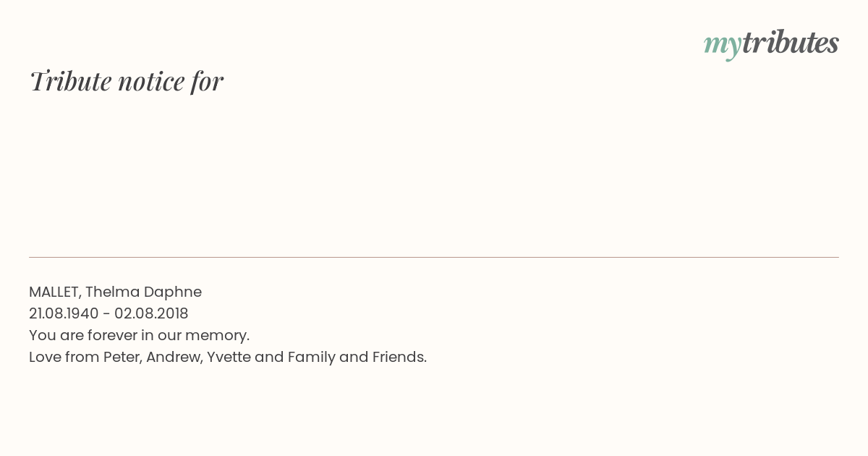The image size is (868, 456).
Task: Click the word "notice" in the heading
Action: pos(151,82)
